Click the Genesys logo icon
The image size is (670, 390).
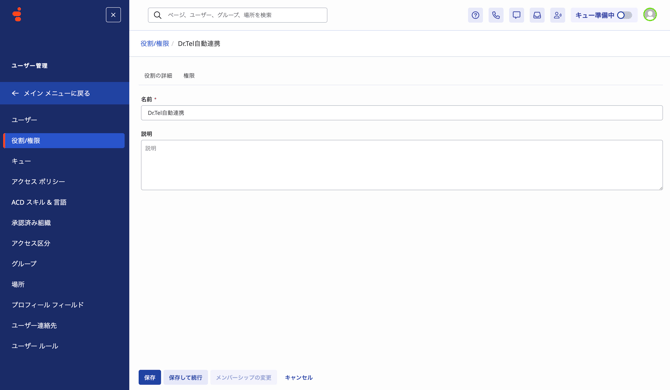coord(17,15)
